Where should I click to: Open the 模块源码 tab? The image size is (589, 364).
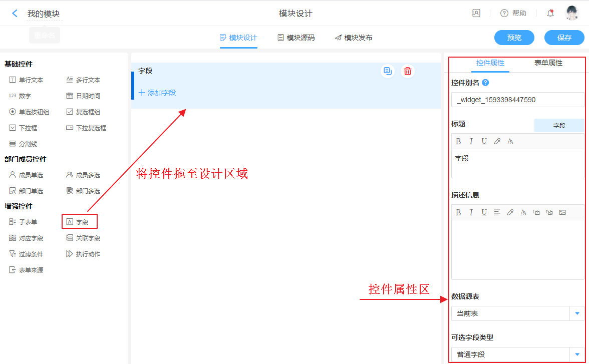pos(296,38)
